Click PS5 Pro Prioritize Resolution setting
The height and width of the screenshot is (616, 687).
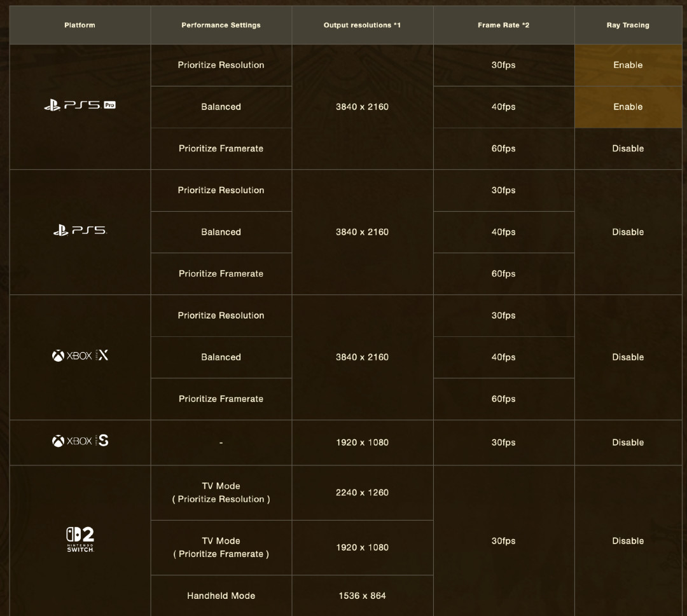[221, 65]
